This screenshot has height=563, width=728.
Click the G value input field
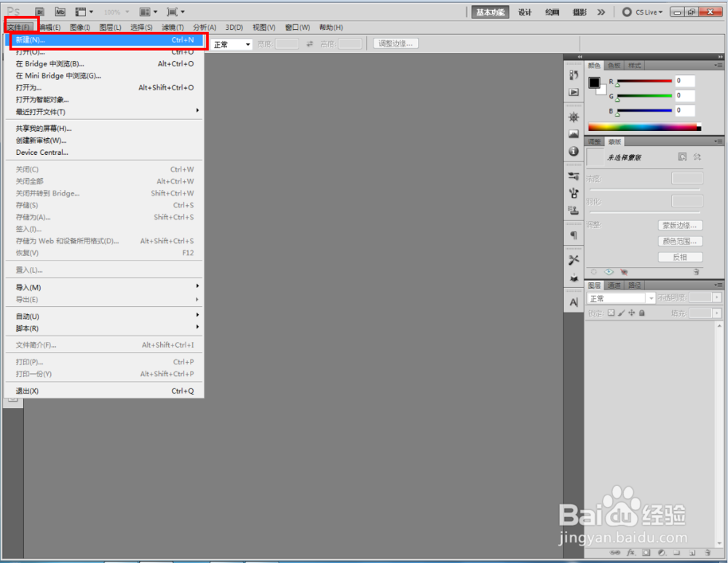point(685,96)
